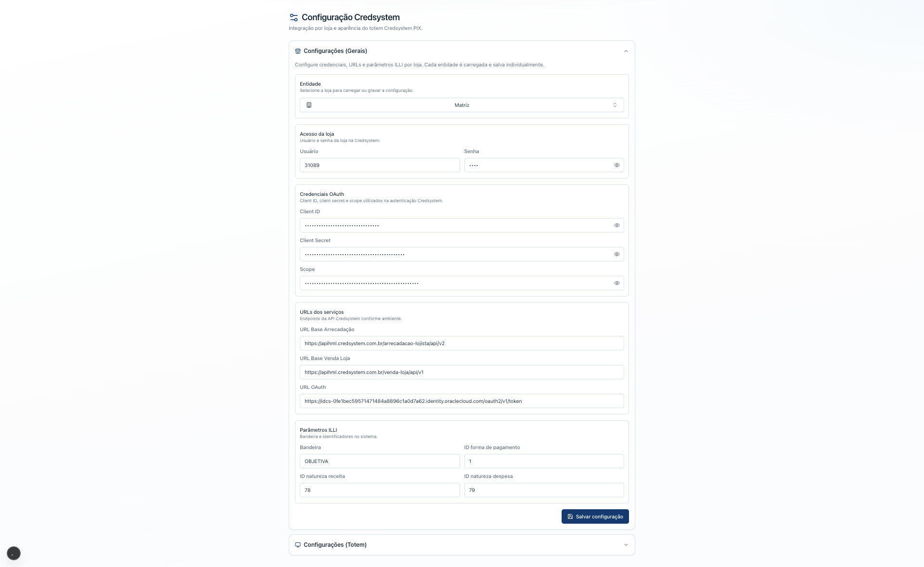Reveal the Client ID value
This screenshot has height=567, width=924.
click(x=617, y=225)
